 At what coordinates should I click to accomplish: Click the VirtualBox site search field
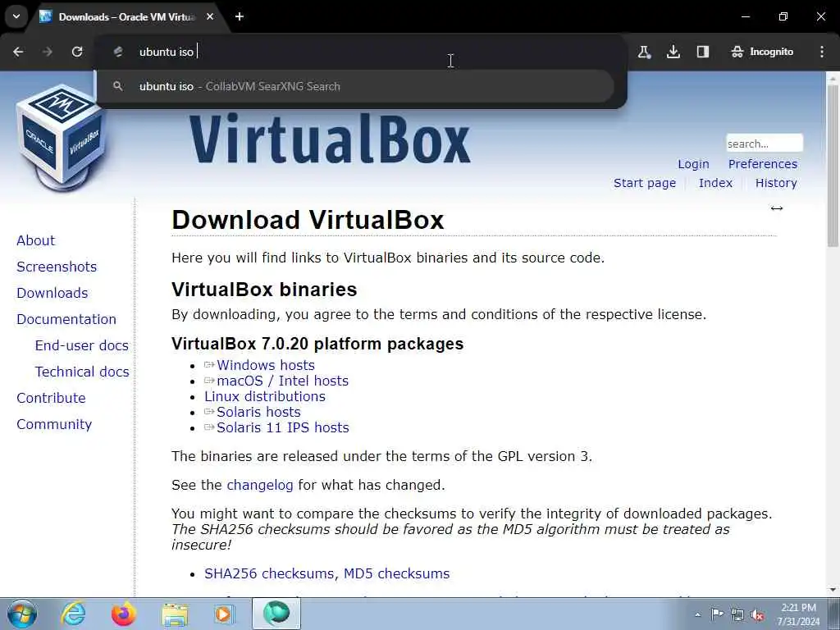pyautogui.click(x=765, y=144)
